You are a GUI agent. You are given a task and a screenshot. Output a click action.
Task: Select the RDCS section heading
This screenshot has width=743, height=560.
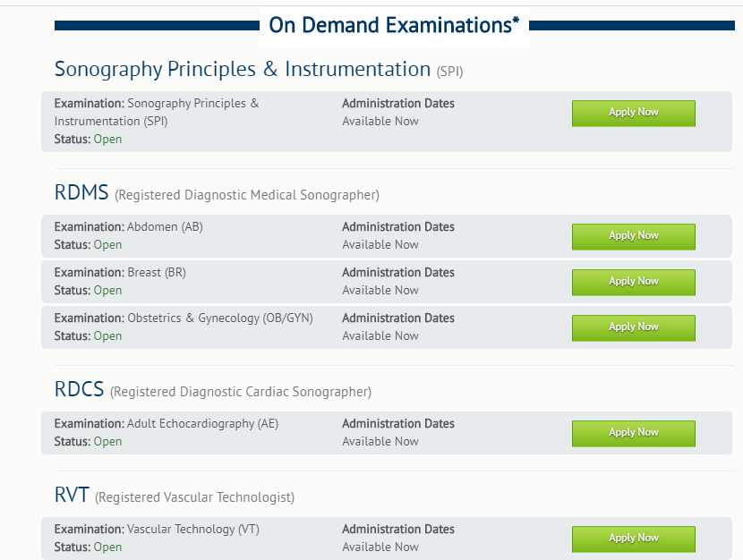[x=81, y=389]
